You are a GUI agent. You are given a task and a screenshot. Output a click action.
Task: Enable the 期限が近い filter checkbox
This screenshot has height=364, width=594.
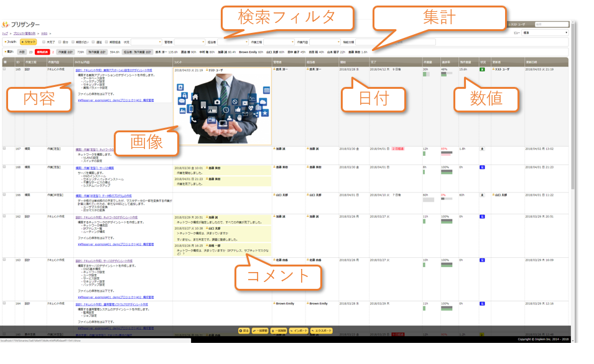tap(72, 42)
